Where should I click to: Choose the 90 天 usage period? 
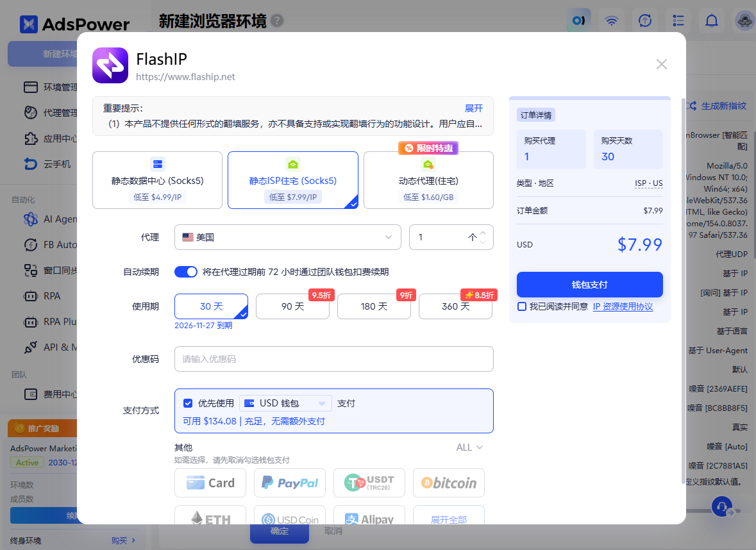click(292, 306)
